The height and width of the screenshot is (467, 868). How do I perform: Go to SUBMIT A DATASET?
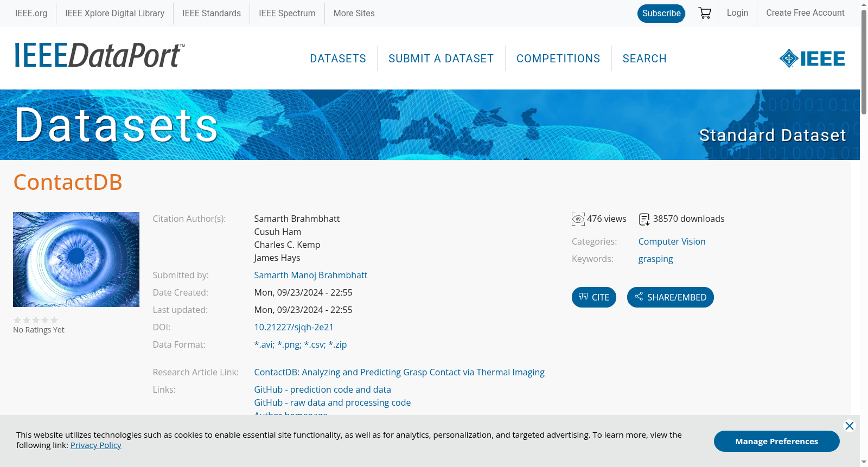(x=441, y=59)
